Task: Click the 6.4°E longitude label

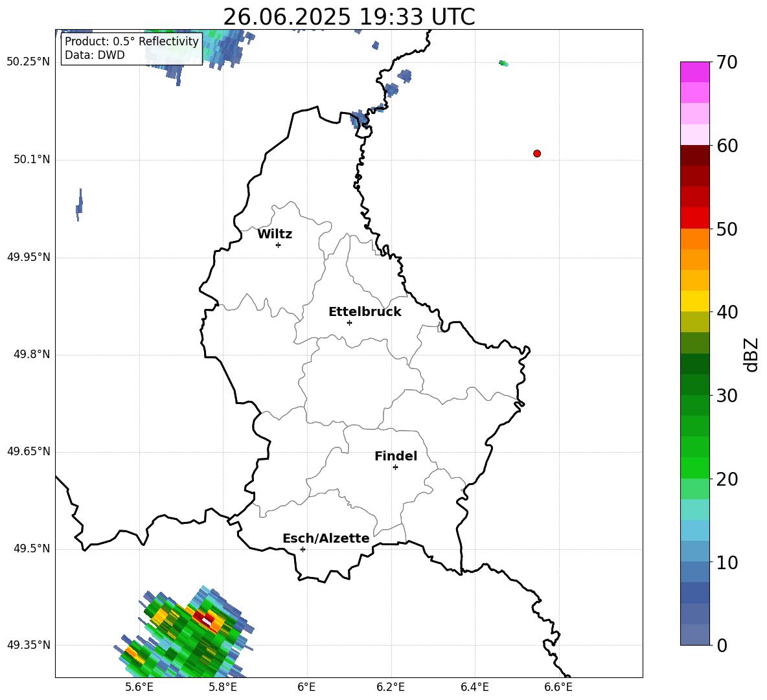Action: [x=474, y=687]
